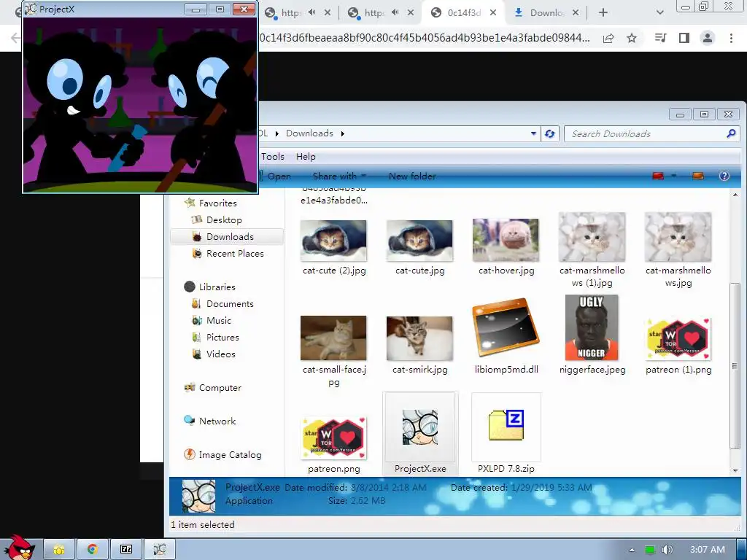Open the Help menu in Explorer

306,157
